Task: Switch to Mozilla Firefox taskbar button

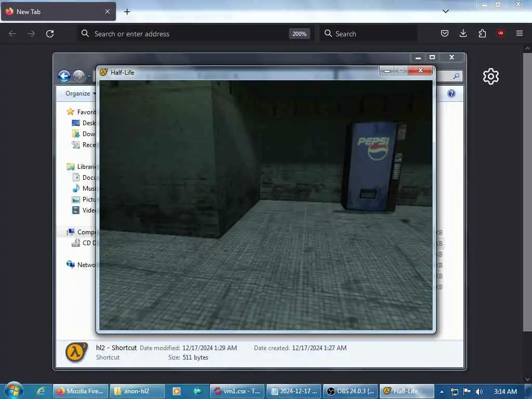Action: [x=81, y=391]
